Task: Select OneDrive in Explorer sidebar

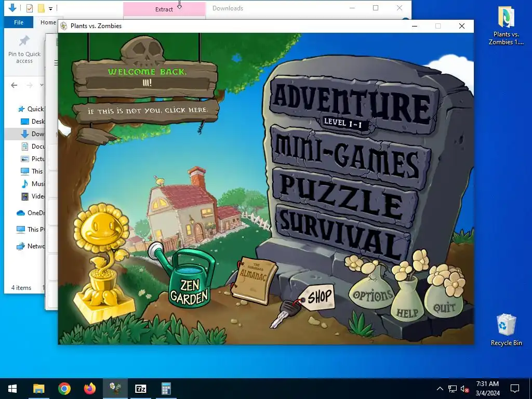Action: click(x=31, y=212)
